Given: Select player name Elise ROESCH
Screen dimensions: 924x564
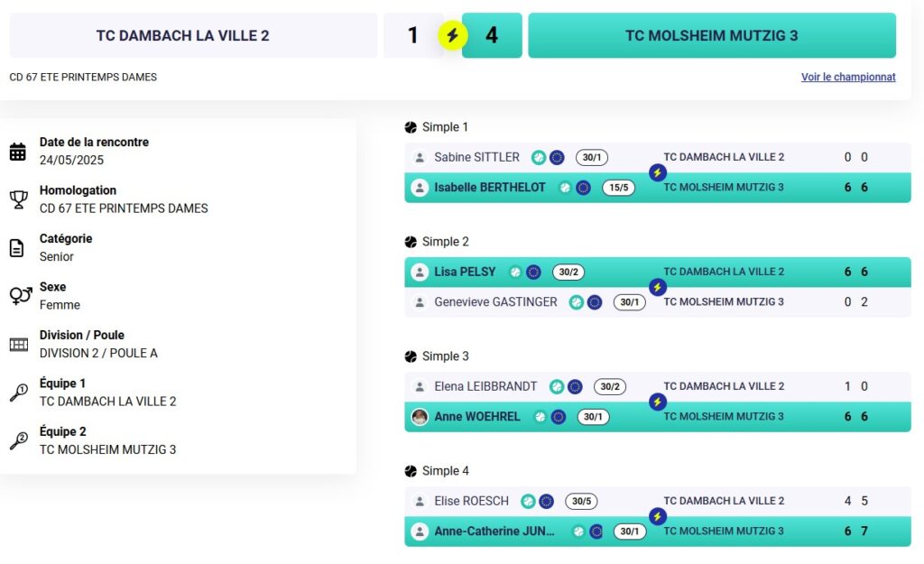Looking at the screenshot, I should 471,501.
